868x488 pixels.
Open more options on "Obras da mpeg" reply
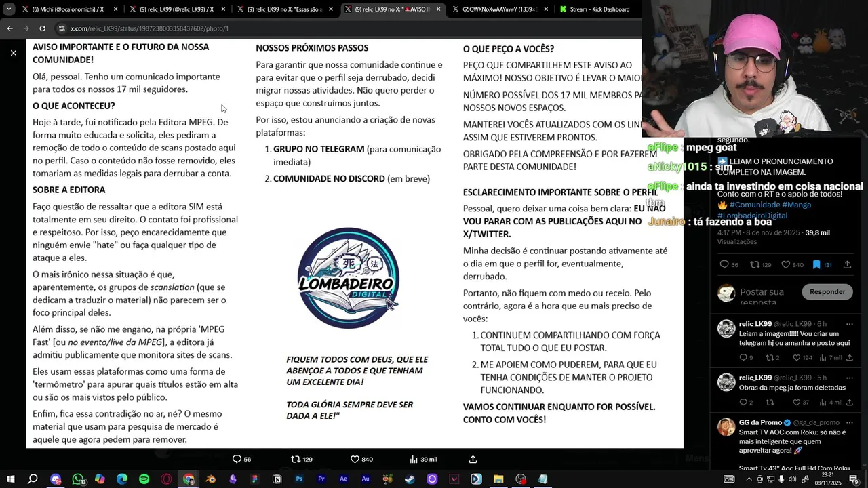pyautogui.click(x=849, y=378)
